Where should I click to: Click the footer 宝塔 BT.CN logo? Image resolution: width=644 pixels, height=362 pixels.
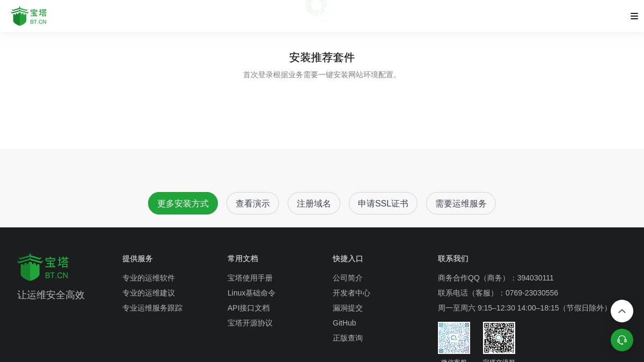click(x=43, y=267)
